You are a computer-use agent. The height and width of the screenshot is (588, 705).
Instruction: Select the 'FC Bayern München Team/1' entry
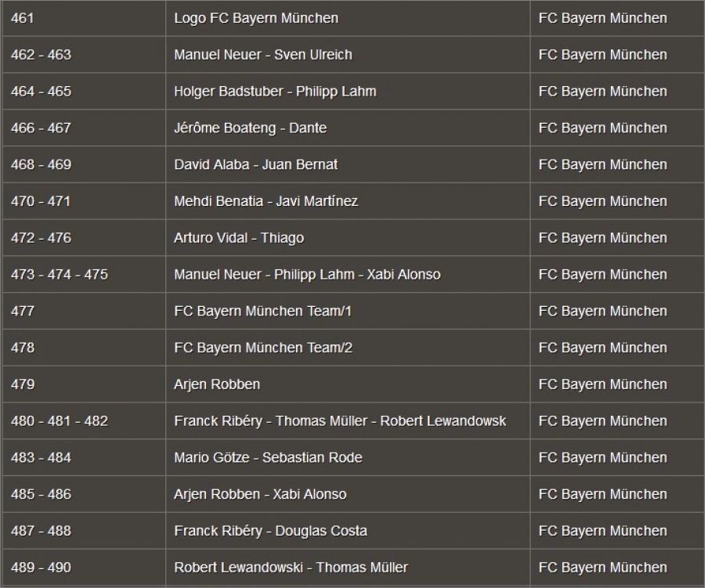click(263, 312)
